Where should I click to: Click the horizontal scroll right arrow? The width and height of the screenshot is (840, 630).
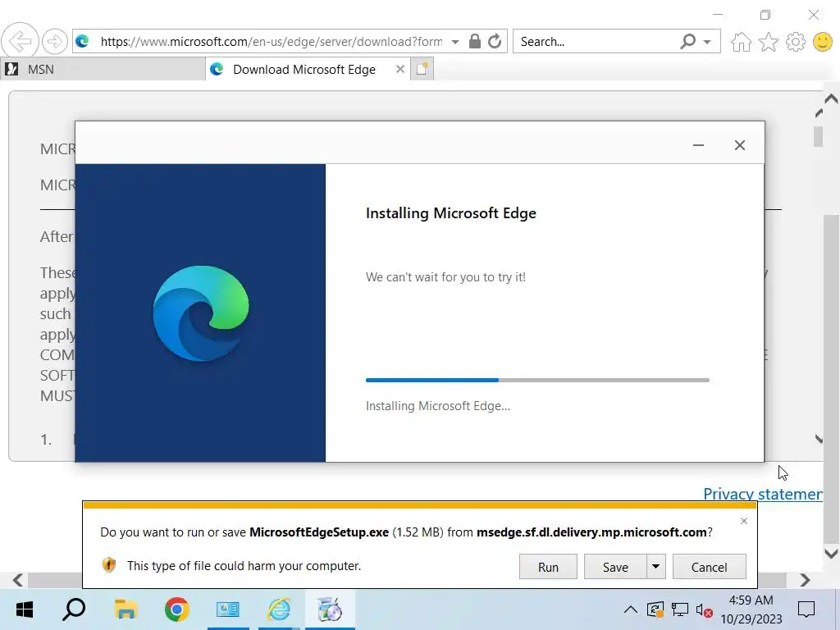(x=805, y=580)
